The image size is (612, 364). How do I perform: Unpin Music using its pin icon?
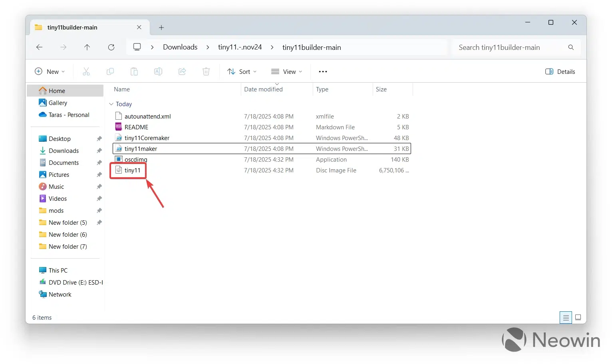coord(99,186)
